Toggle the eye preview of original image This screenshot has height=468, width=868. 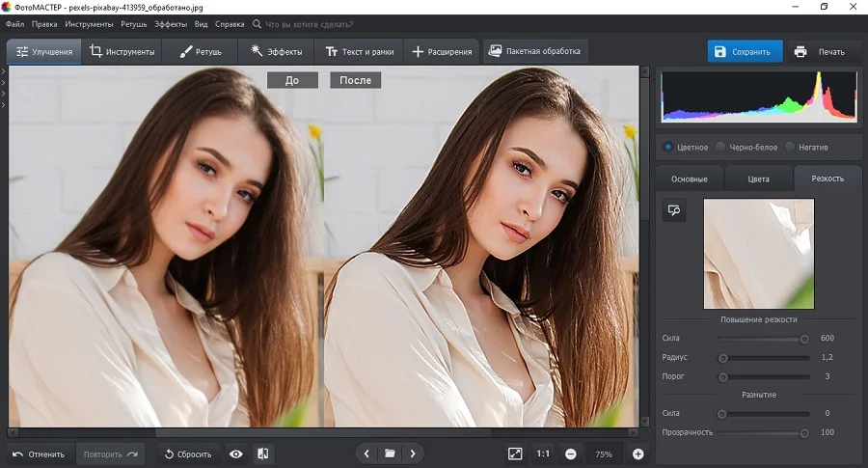click(x=235, y=454)
